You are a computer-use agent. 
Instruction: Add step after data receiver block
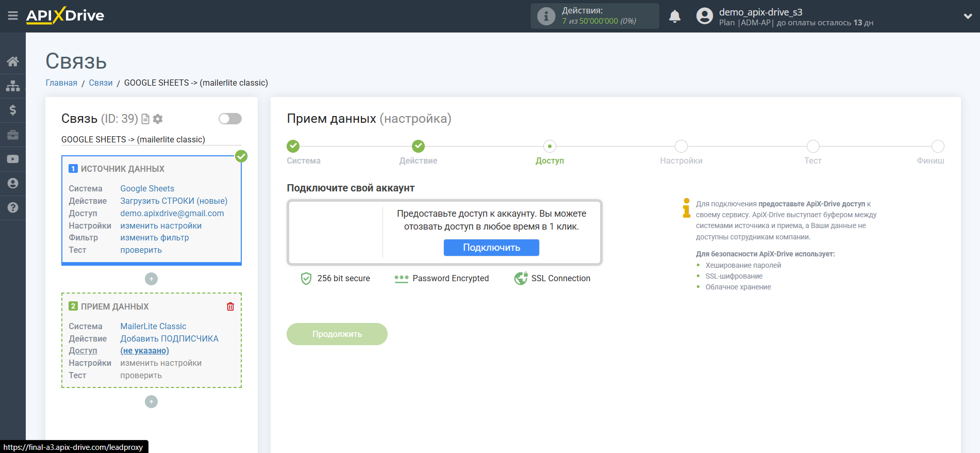[x=151, y=401]
